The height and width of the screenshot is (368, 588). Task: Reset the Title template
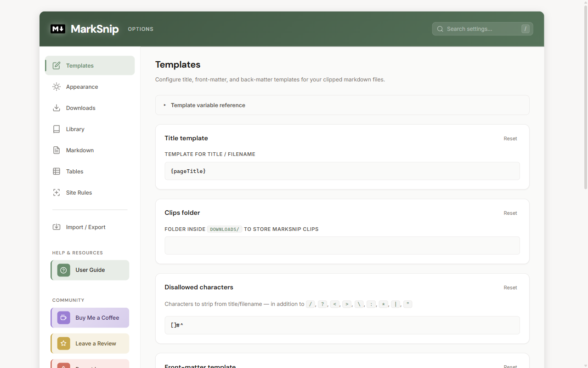pos(510,138)
